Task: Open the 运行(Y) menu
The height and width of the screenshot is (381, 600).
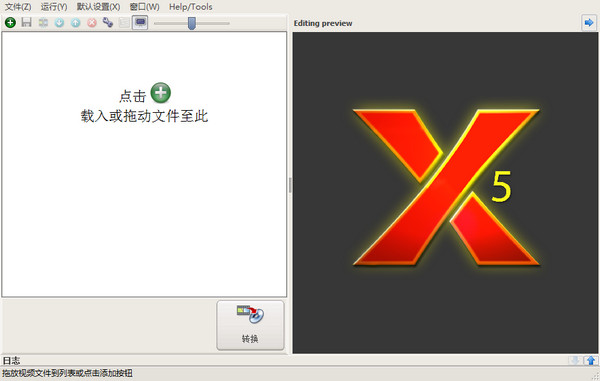Action: click(x=54, y=7)
